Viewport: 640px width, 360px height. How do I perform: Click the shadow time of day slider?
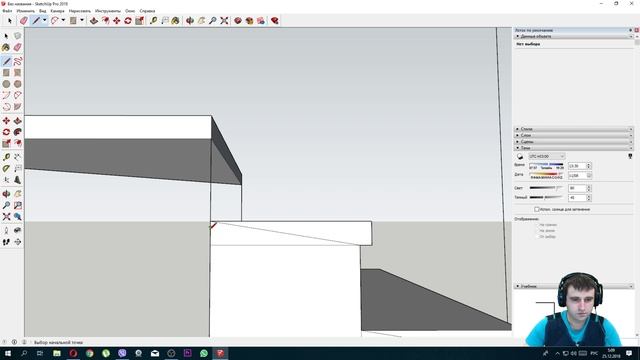point(546,164)
